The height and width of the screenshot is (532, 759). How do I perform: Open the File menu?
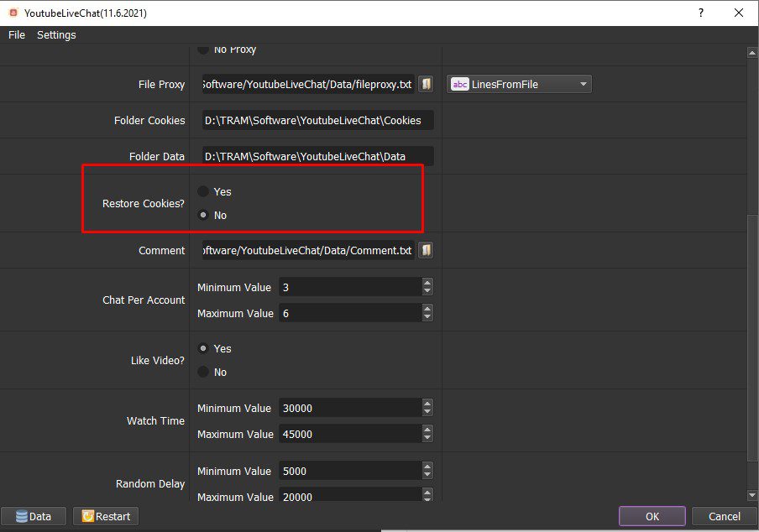pos(17,34)
